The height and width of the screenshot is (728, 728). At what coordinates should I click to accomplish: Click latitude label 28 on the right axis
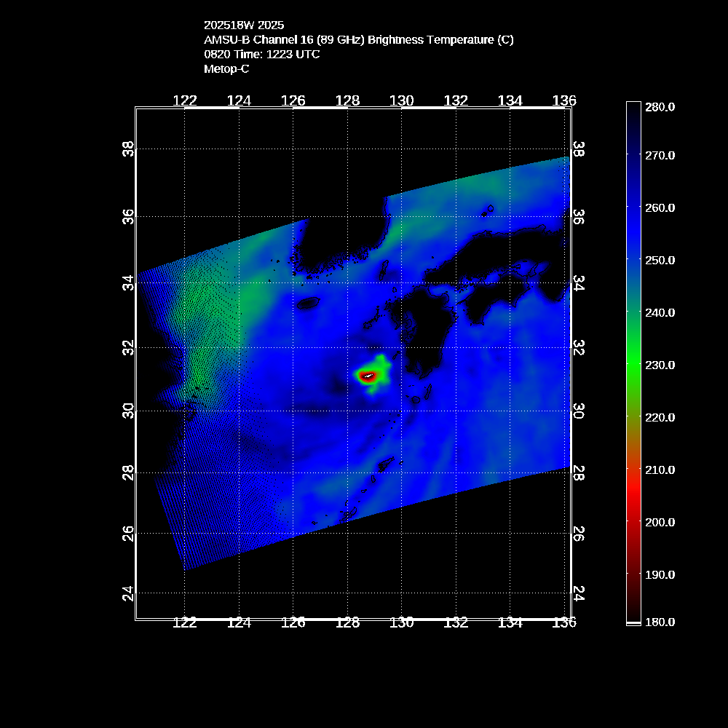(579, 472)
